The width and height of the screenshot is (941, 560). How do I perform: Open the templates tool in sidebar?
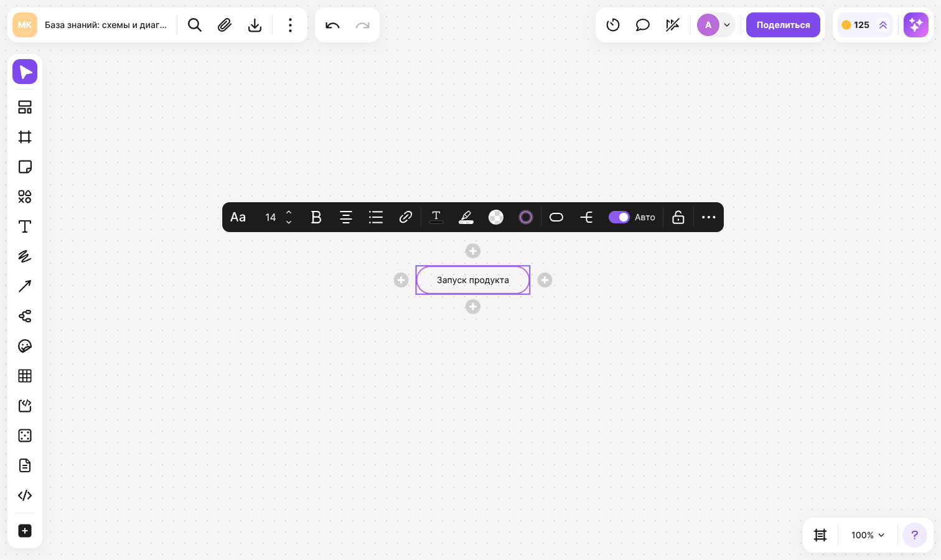coord(25,107)
